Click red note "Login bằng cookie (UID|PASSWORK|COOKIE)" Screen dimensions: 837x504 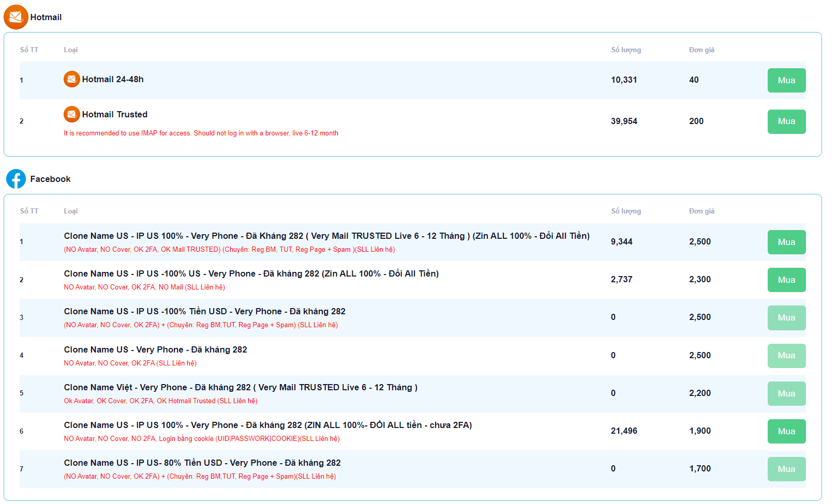pos(202,438)
